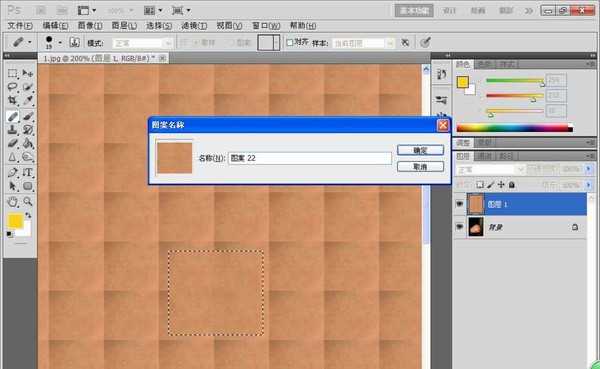
Task: Hide the 背景 layer
Action: point(460,227)
